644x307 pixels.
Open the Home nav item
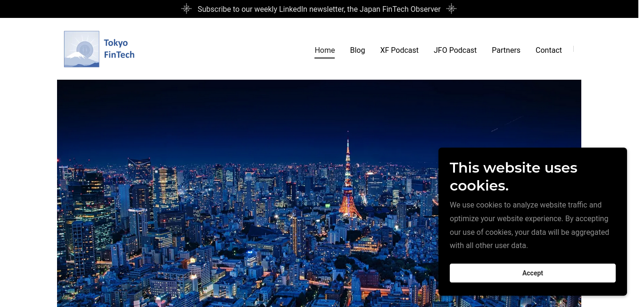325,50
